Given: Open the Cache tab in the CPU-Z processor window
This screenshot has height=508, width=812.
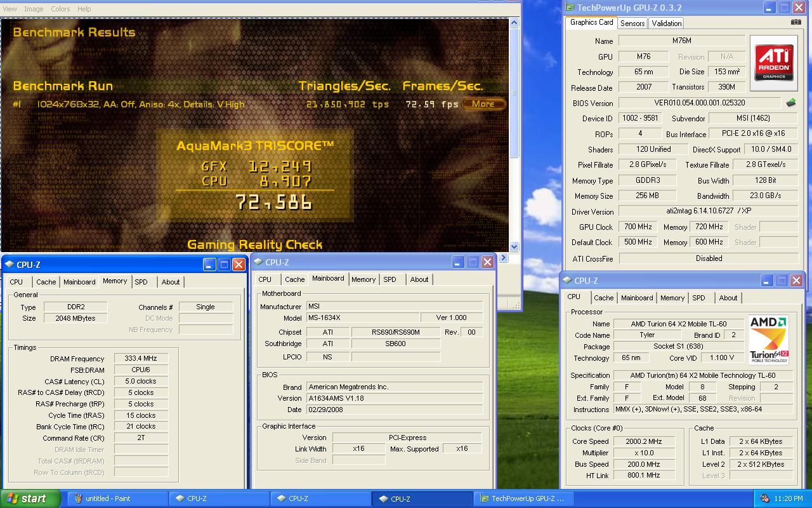Looking at the screenshot, I should (x=603, y=298).
